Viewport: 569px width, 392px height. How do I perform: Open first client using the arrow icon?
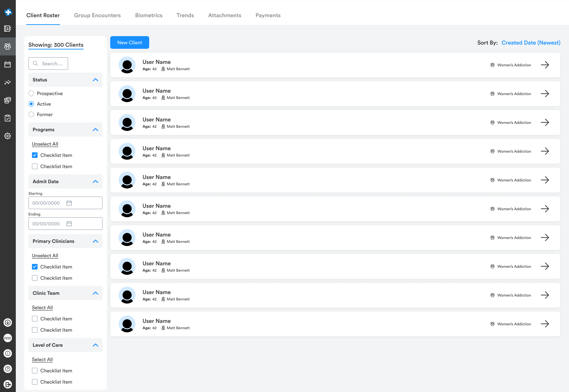545,65
